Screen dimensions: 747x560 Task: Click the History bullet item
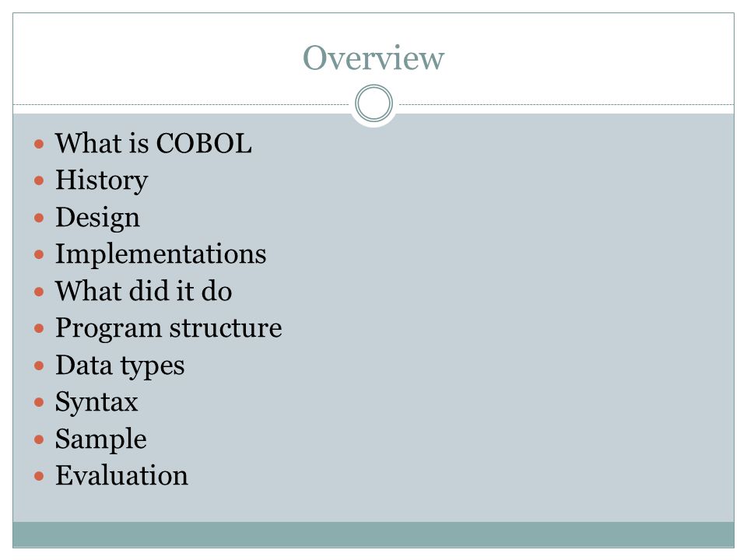point(101,181)
